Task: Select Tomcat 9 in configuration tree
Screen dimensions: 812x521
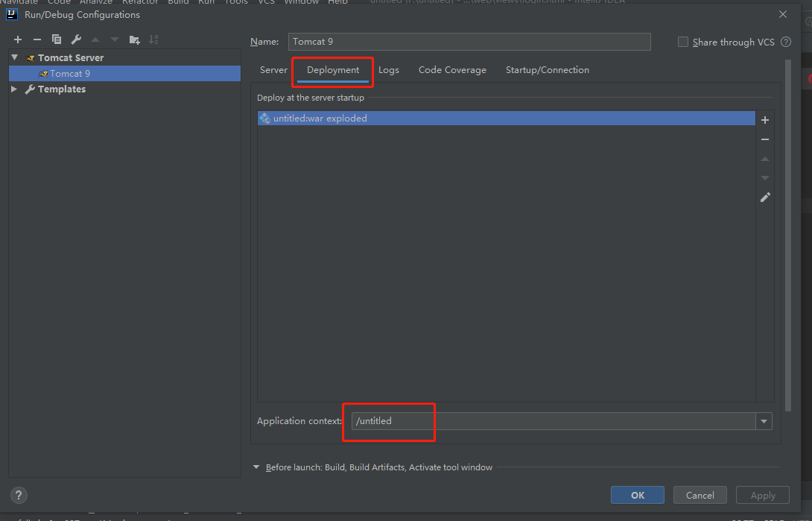Action: [x=125, y=74]
